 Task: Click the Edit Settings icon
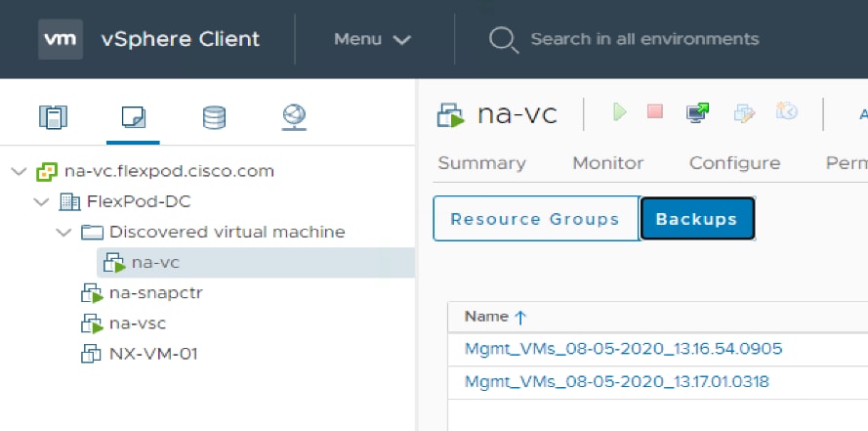[745, 112]
